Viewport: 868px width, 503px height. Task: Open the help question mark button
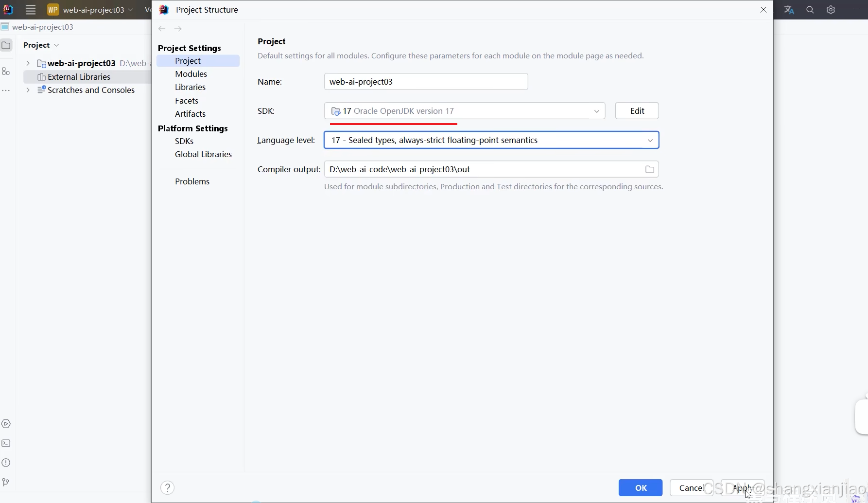pos(167,488)
